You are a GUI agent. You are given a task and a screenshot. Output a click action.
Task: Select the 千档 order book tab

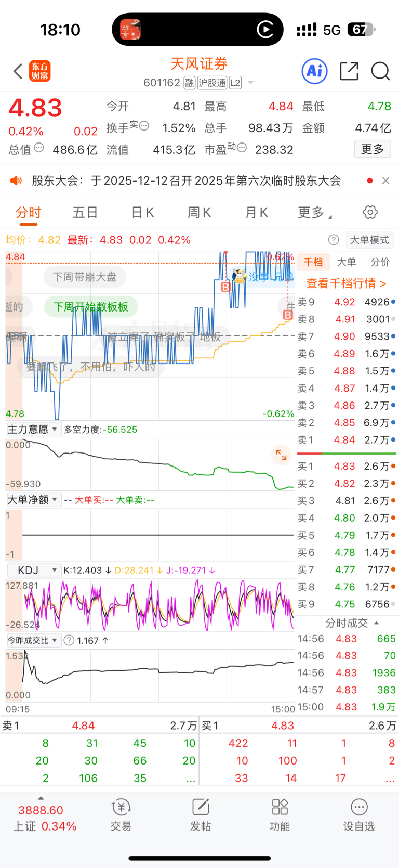(313, 262)
